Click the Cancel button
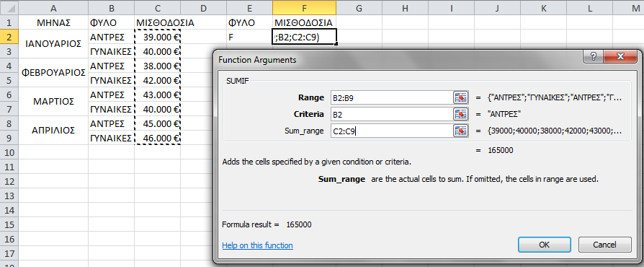Screen dimensions: 644x267 tap(604, 245)
